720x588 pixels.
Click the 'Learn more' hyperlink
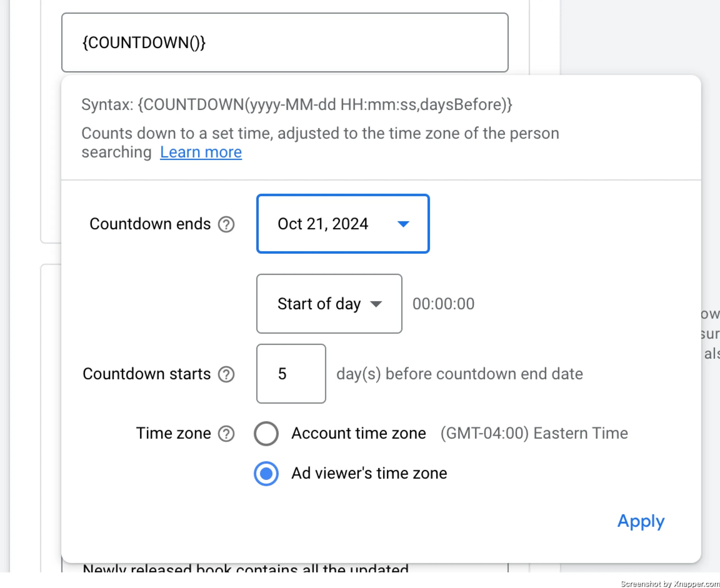click(201, 152)
